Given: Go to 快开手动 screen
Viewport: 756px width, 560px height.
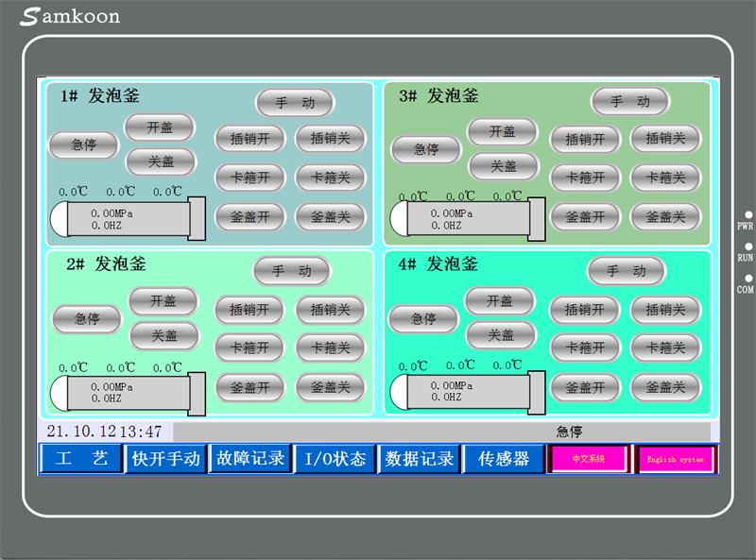Looking at the screenshot, I should [x=165, y=459].
